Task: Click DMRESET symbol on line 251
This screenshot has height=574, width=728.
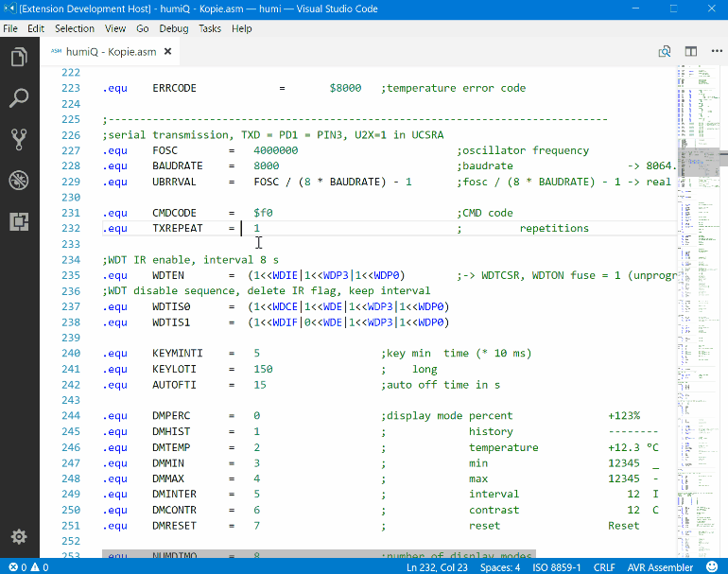Action: [x=174, y=526]
